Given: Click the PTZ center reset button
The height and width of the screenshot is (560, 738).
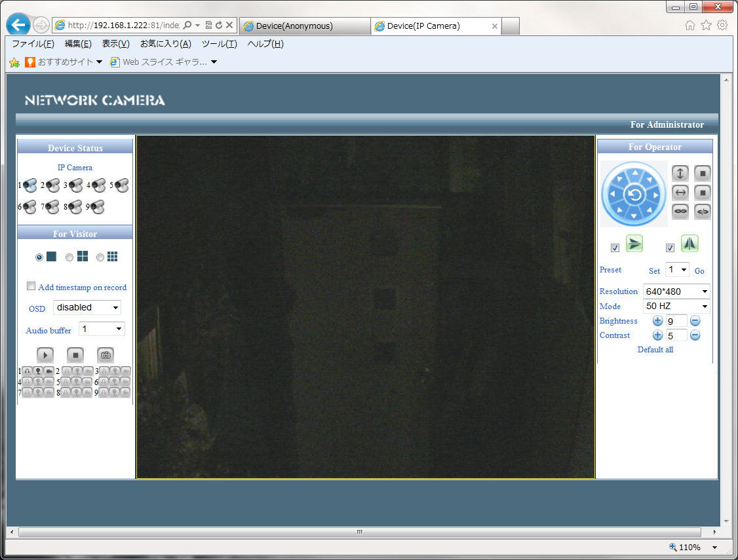Looking at the screenshot, I should pyautogui.click(x=634, y=194).
